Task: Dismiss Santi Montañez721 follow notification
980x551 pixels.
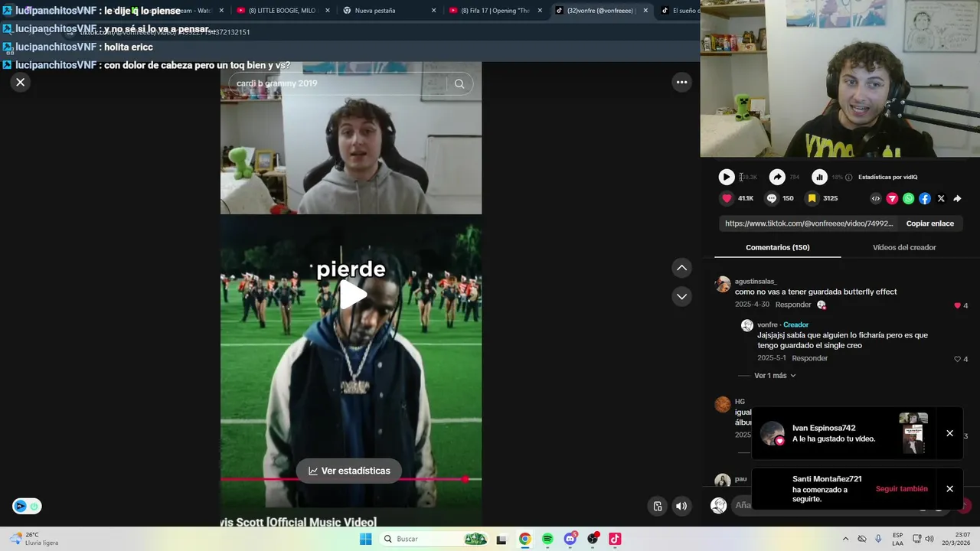Action: [x=949, y=489]
